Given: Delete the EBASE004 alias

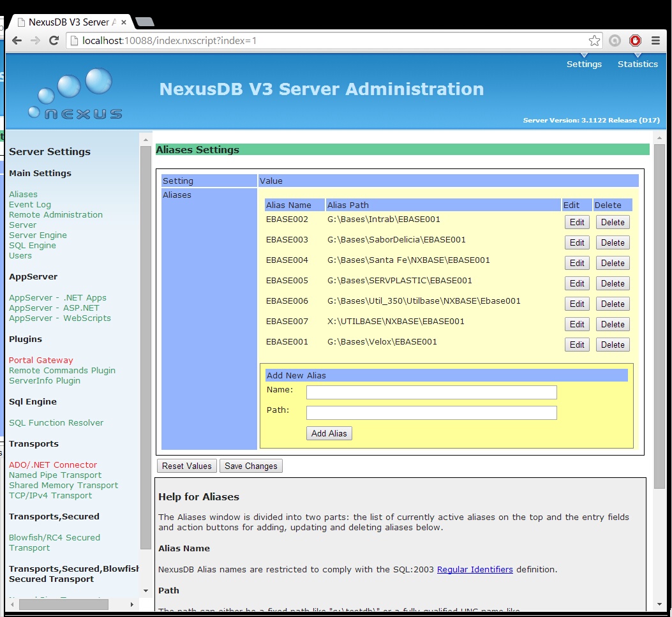Looking at the screenshot, I should point(613,263).
